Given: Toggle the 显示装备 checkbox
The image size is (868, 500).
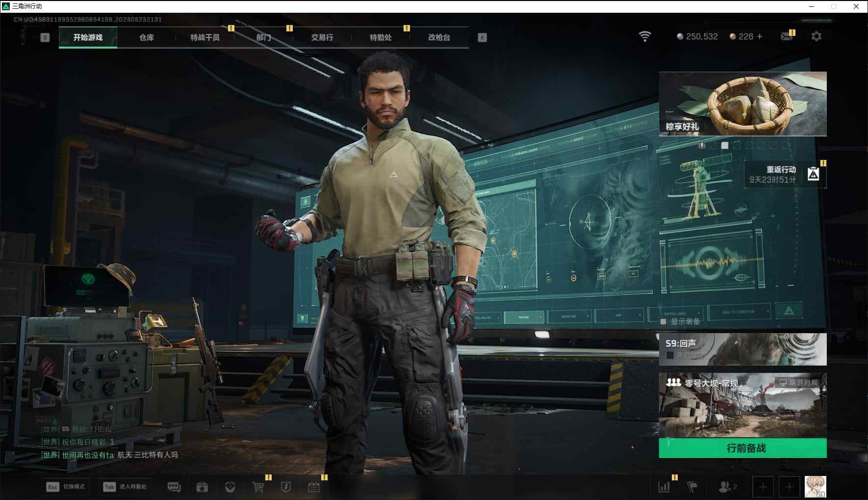Looking at the screenshot, I should pyautogui.click(x=663, y=321).
